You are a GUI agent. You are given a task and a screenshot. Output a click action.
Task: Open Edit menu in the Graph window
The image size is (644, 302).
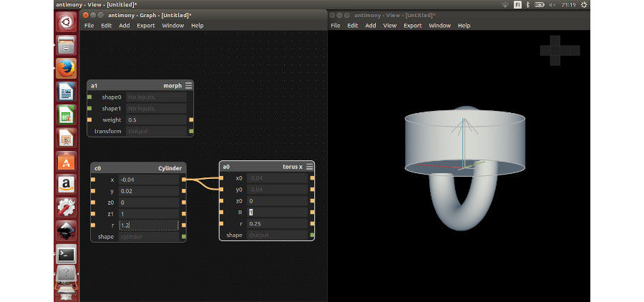(x=107, y=26)
